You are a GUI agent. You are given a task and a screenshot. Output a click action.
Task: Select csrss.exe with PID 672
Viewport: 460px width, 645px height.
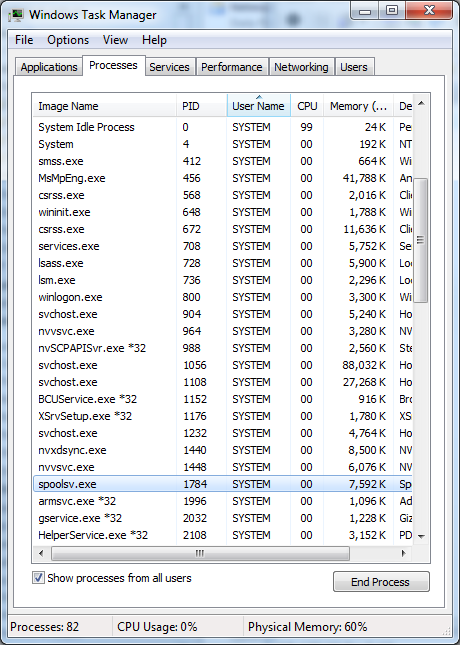point(223,229)
